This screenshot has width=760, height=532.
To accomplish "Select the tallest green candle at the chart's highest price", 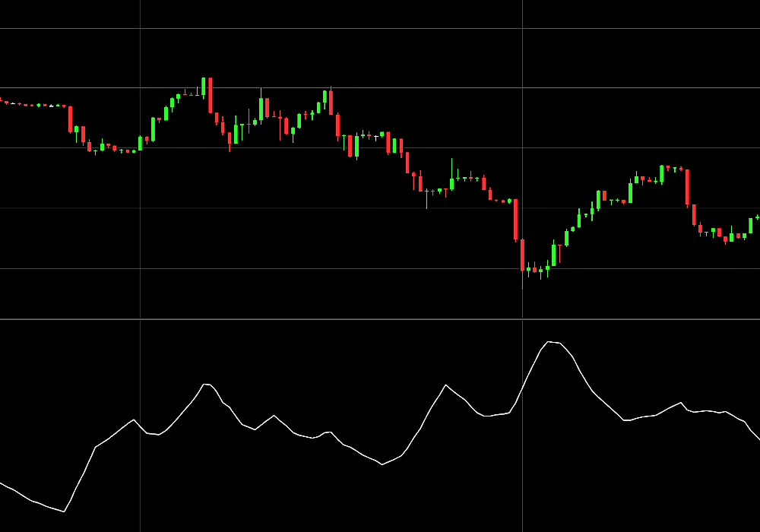I will click(204, 87).
